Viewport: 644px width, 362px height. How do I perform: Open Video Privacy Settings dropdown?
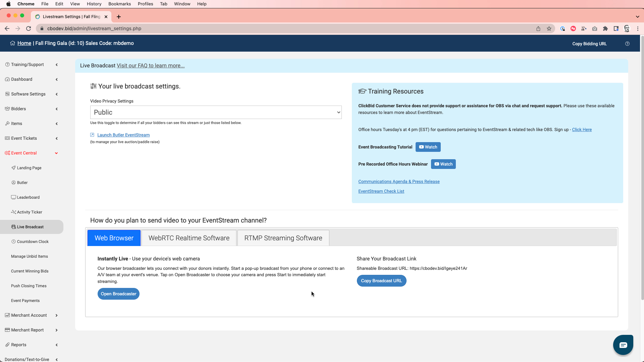[216, 112]
